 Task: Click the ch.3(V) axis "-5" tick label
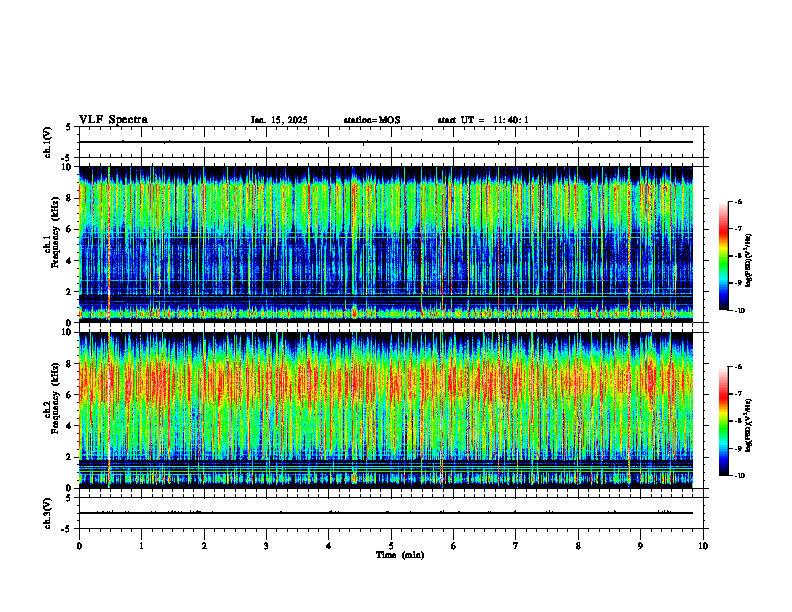click(66, 529)
